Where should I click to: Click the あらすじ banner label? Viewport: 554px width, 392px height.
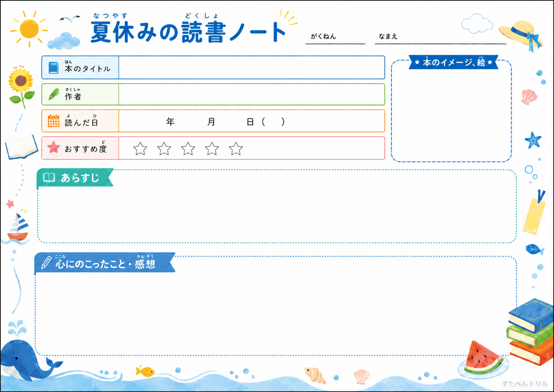tap(80, 178)
